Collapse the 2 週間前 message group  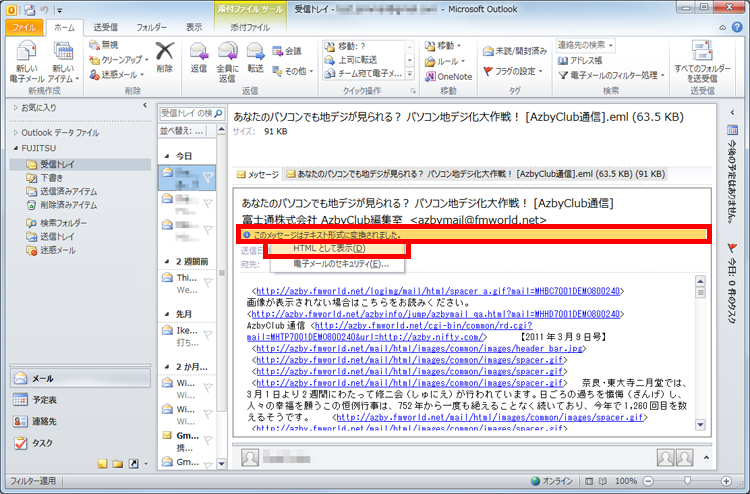(167, 262)
